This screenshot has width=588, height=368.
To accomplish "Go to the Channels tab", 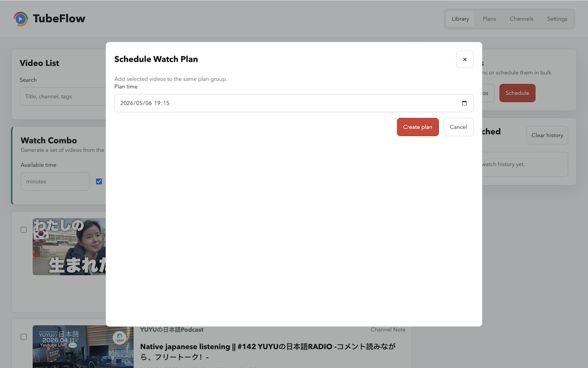I will 521,19.
